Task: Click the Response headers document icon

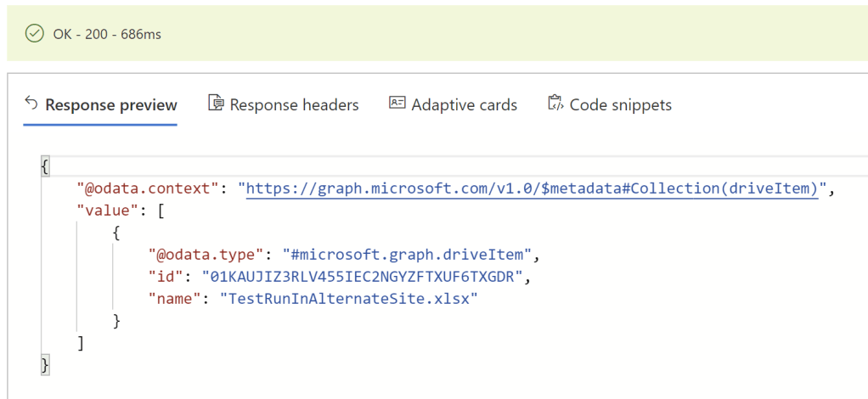Action: [x=216, y=104]
